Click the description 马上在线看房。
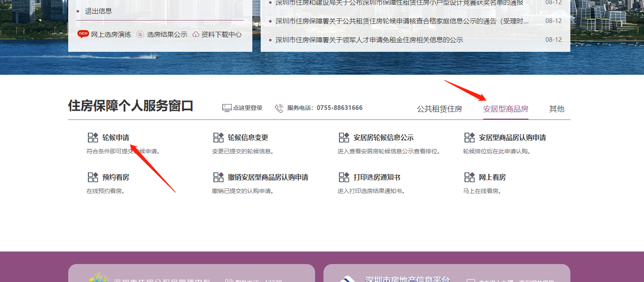The image size is (644, 282). tap(482, 191)
